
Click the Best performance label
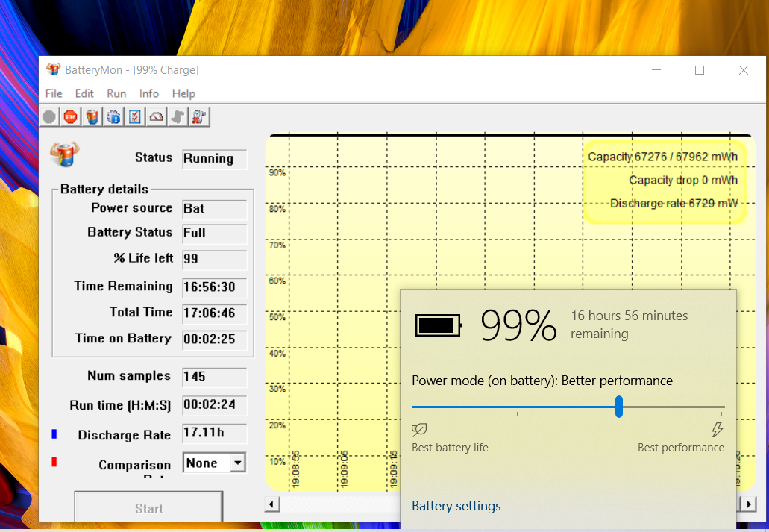[x=681, y=448]
